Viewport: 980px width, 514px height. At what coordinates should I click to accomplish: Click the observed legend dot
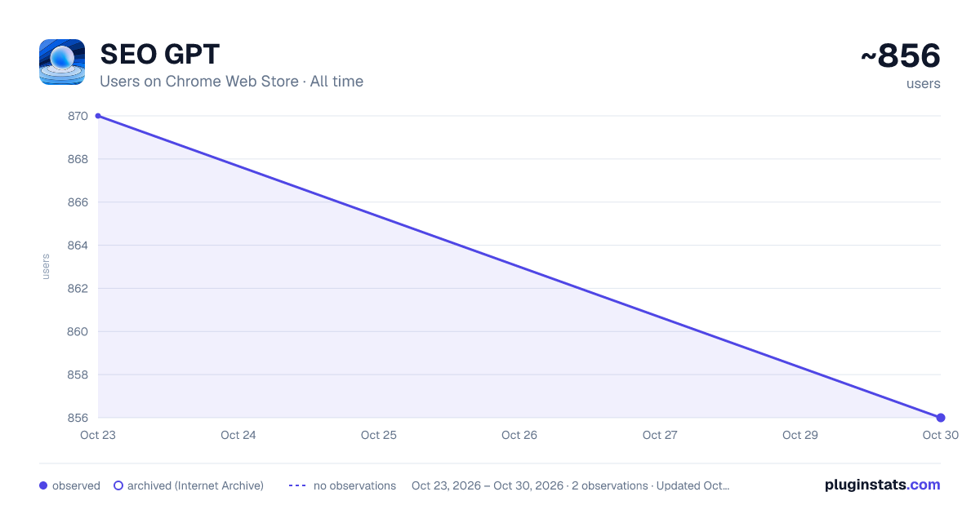[x=43, y=485]
